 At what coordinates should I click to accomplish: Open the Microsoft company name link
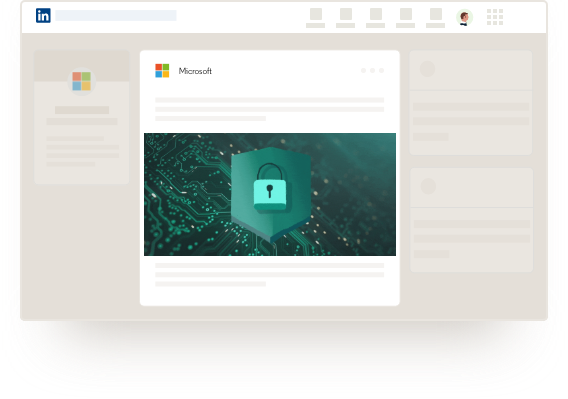click(x=195, y=71)
